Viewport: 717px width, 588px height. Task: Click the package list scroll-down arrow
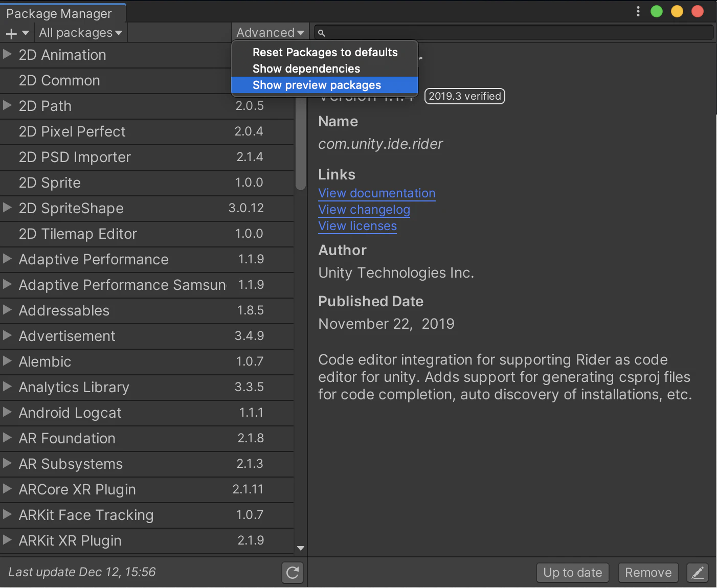301,548
